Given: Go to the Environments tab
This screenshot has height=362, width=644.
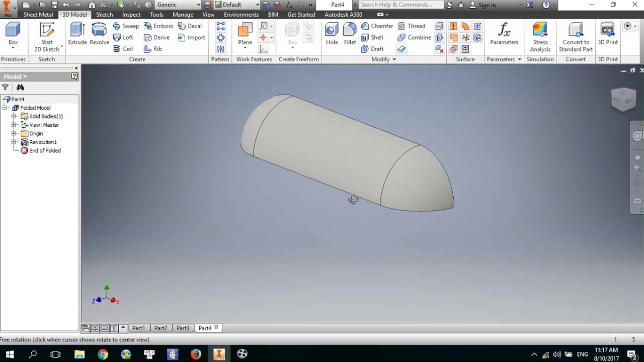Looking at the screenshot, I should pyautogui.click(x=242, y=15).
